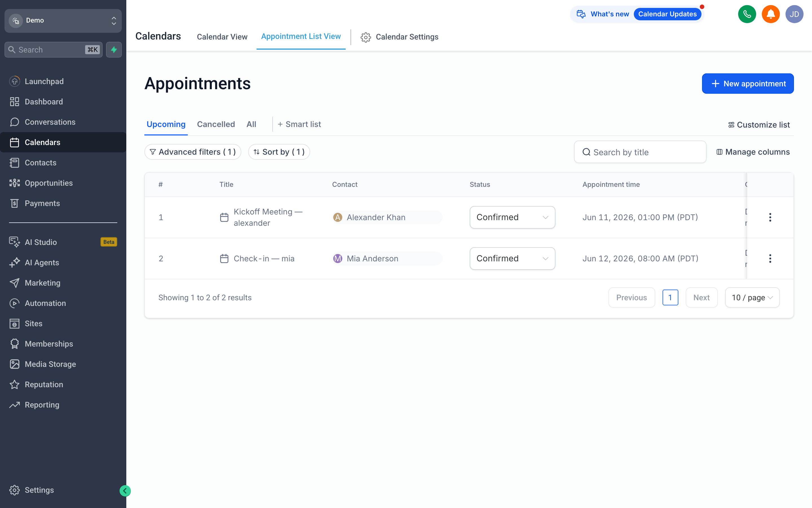This screenshot has width=812, height=508.
Task: Select page 1 in pagination
Action: point(670,297)
